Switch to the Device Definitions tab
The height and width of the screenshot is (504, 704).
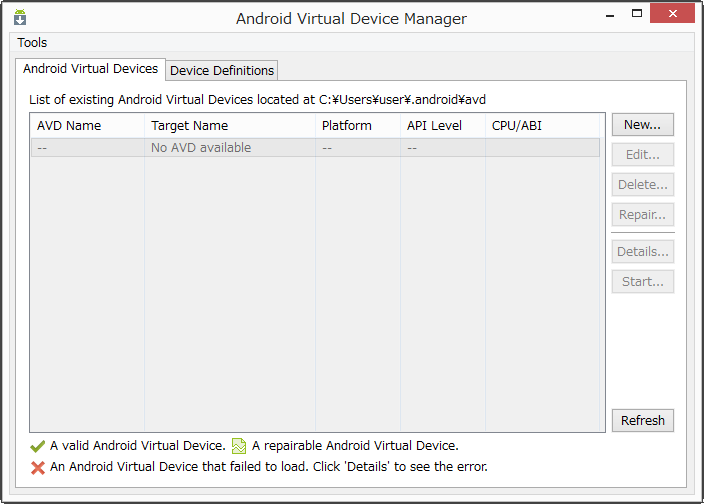click(x=222, y=71)
